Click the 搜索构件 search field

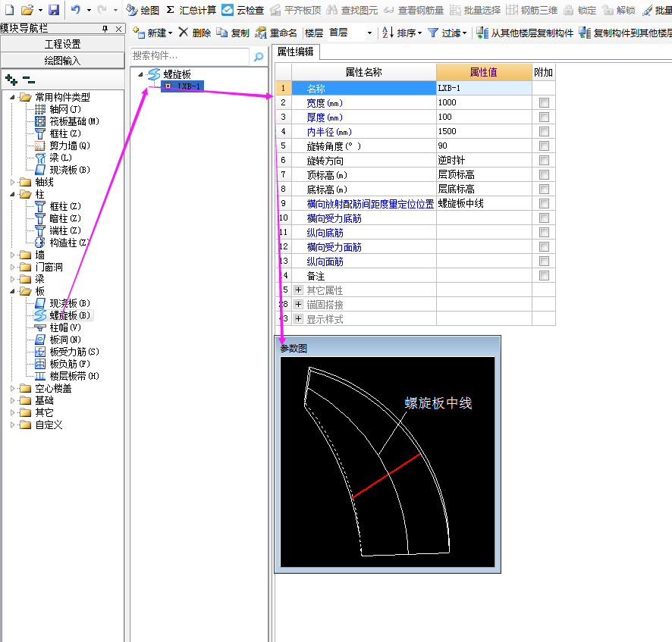[x=190, y=56]
